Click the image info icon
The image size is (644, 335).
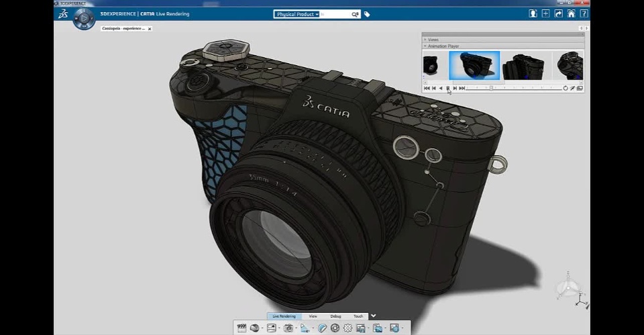394,328
